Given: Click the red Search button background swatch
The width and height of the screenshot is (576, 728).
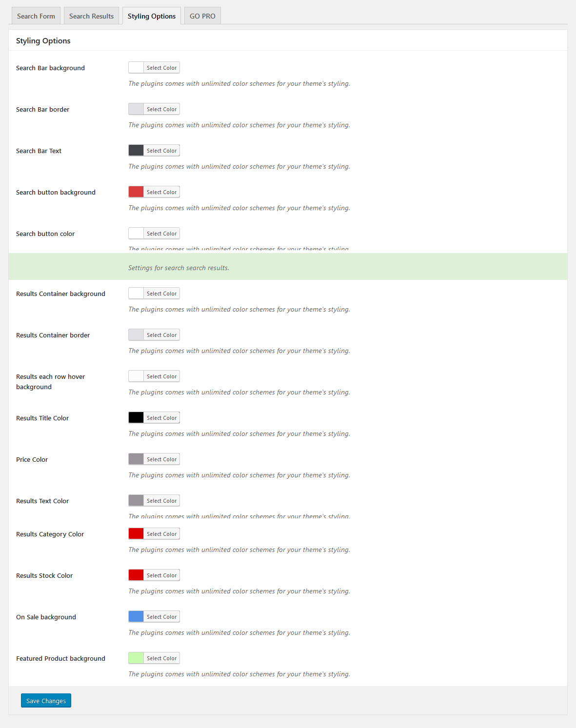Looking at the screenshot, I should click(x=136, y=192).
